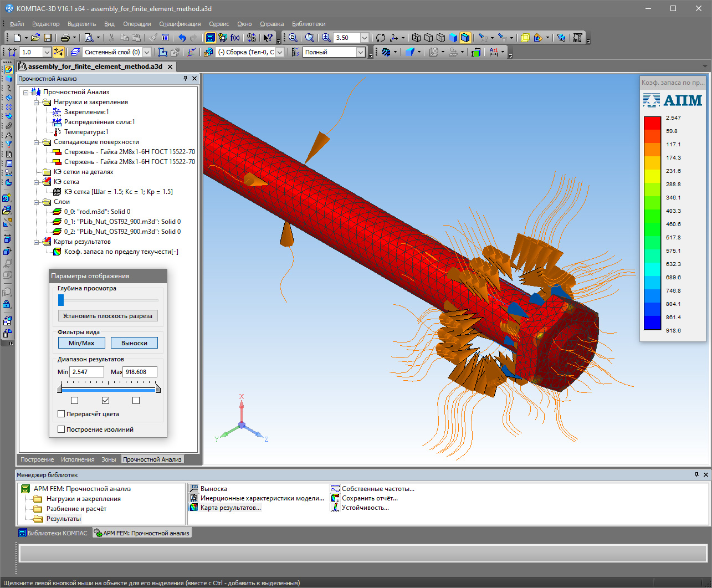712x588 pixels.
Task: Open Результаты folder in library manager
Action: pos(63,519)
